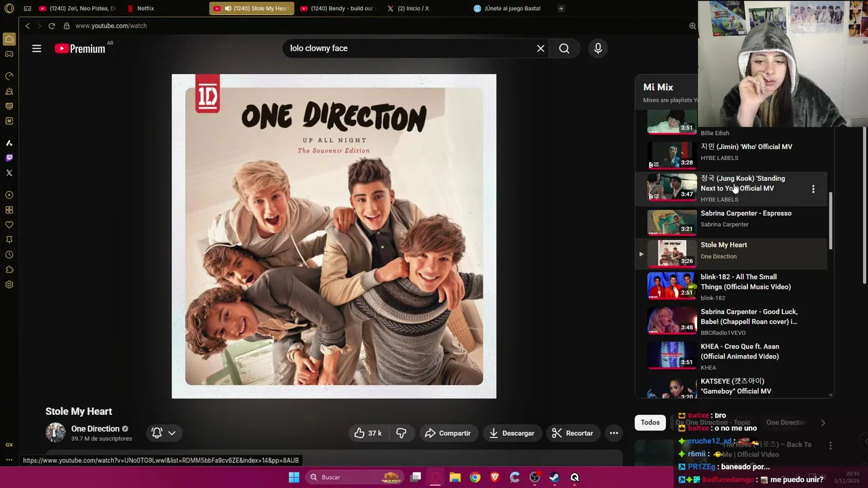Dislike the Stole My Heart video
Viewport: 868px width, 488px height.
(x=401, y=433)
